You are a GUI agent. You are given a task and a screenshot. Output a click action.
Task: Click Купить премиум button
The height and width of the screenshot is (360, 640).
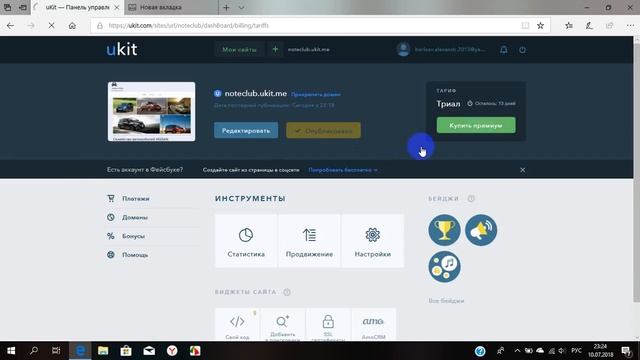coord(476,125)
